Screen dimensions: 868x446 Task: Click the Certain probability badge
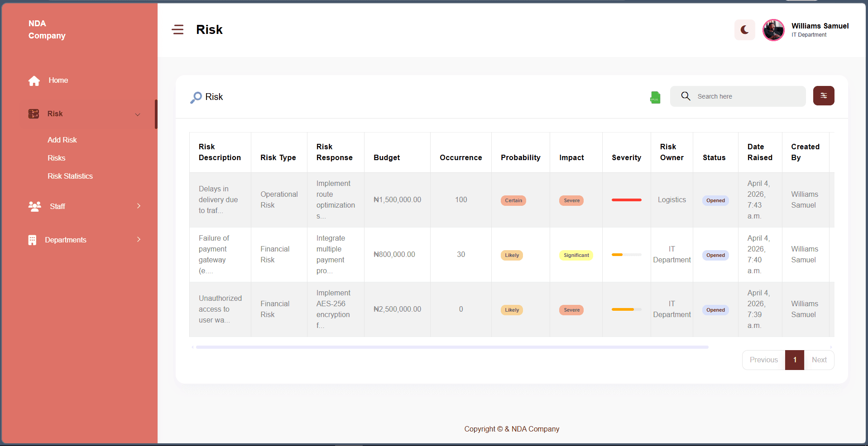coord(513,200)
